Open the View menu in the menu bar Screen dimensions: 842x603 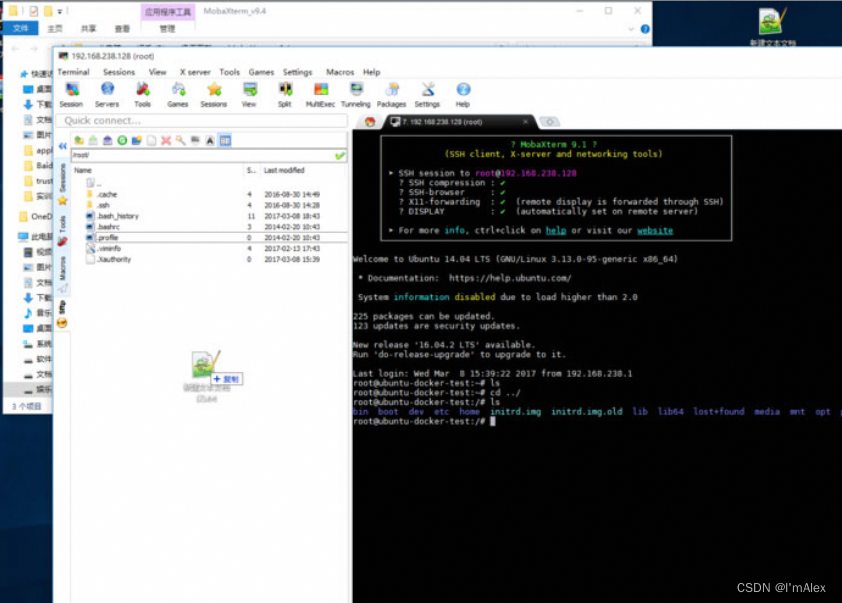[157, 72]
